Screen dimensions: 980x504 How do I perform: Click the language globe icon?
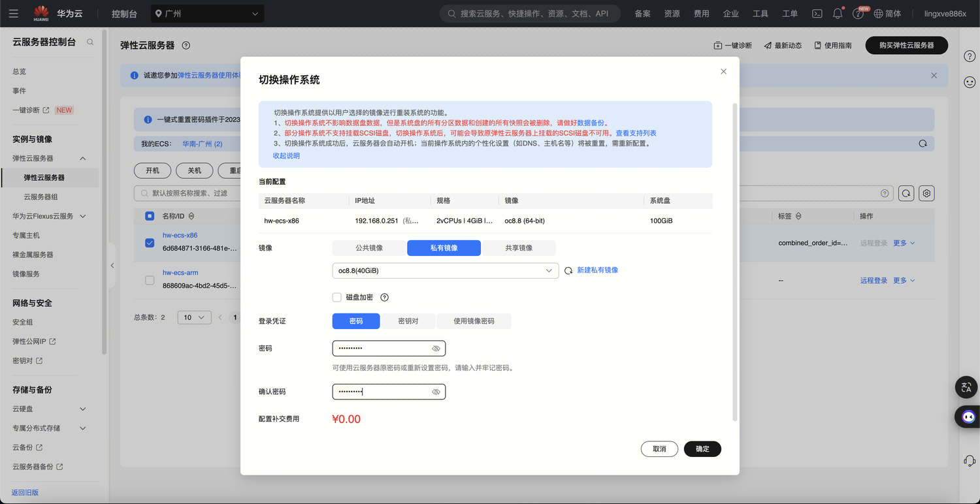(x=878, y=14)
